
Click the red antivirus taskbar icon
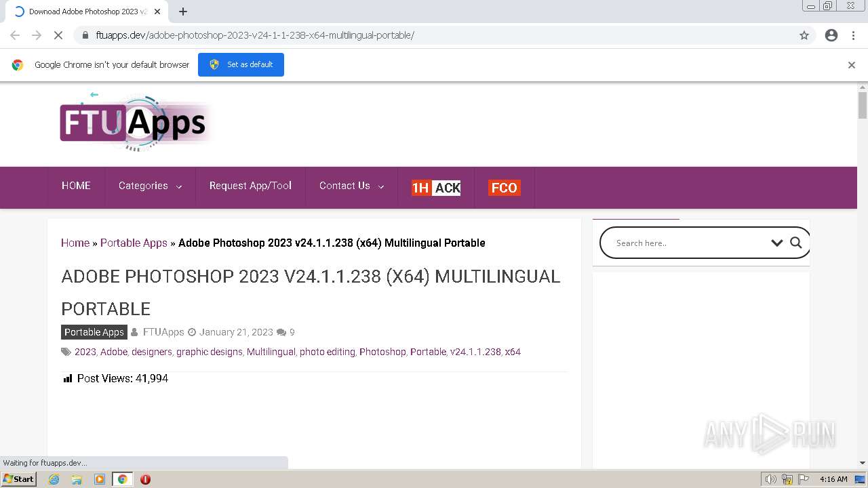[145, 479]
